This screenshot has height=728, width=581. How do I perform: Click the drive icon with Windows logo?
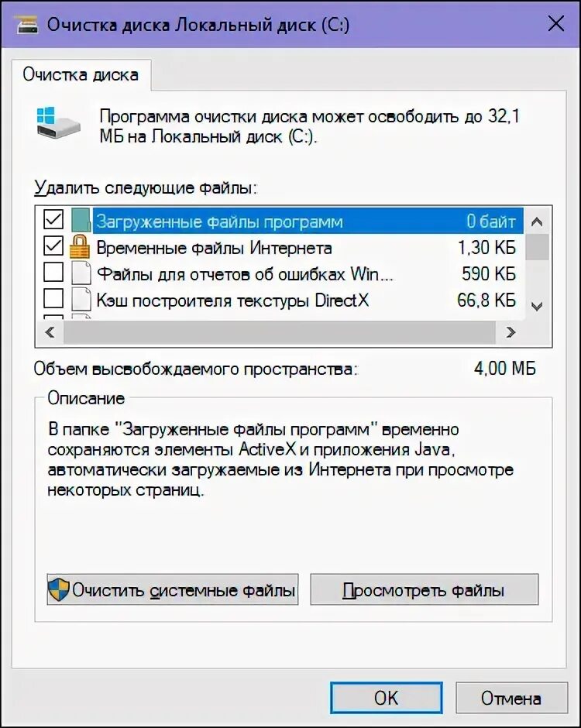[x=57, y=122]
